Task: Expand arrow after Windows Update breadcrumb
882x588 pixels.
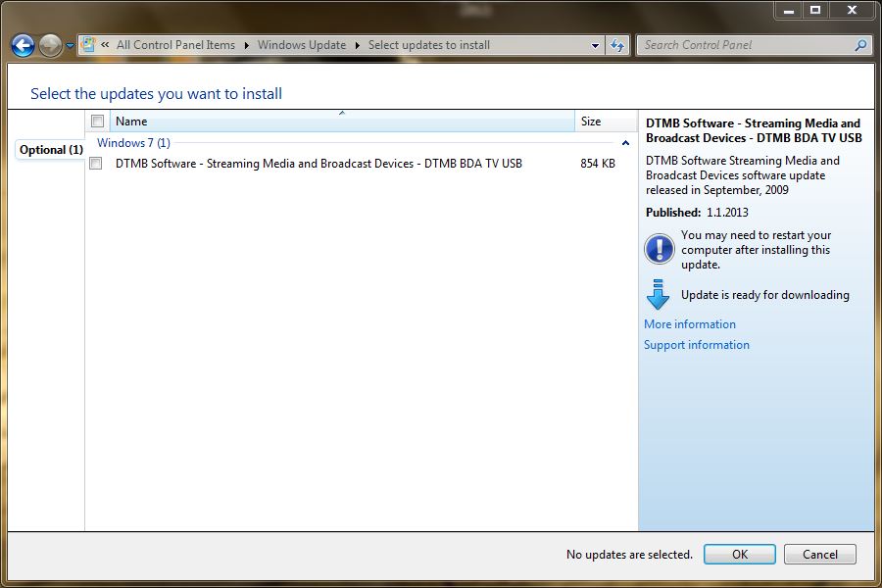Action: pos(357,45)
